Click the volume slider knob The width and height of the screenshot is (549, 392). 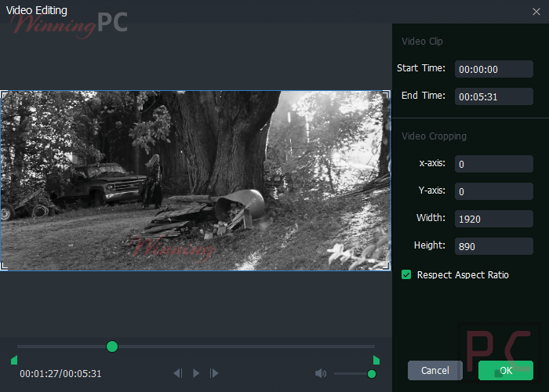click(x=372, y=374)
